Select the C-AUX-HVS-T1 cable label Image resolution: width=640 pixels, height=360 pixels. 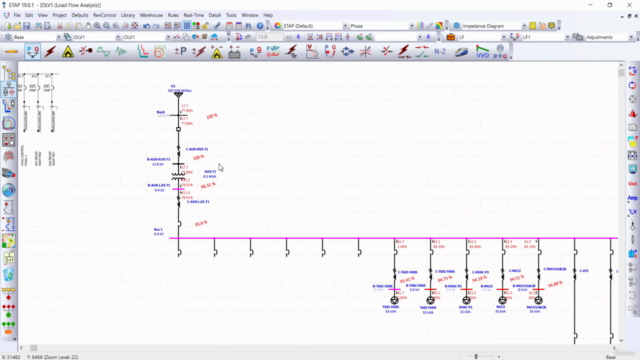point(197,149)
